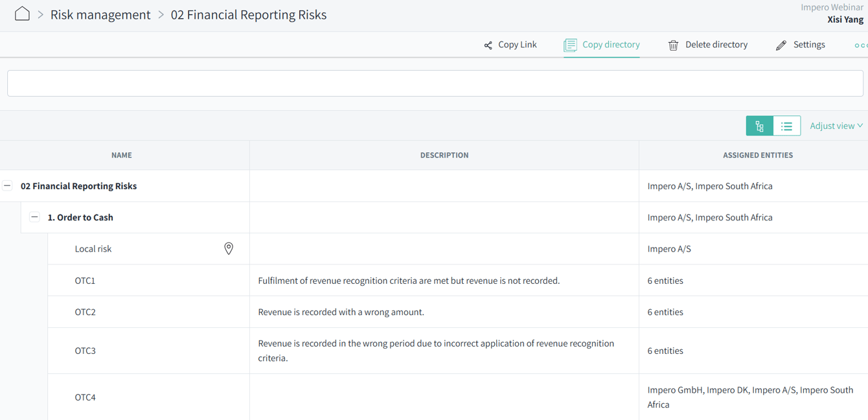This screenshot has width=868, height=420.
Task: Collapse 02 Financial Reporting Risks row
Action: 7,185
